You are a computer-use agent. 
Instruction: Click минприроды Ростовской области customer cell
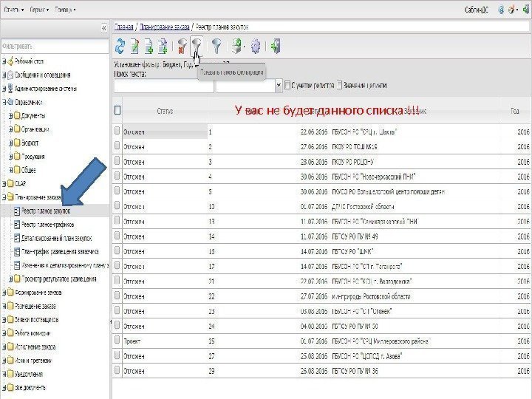(371, 296)
